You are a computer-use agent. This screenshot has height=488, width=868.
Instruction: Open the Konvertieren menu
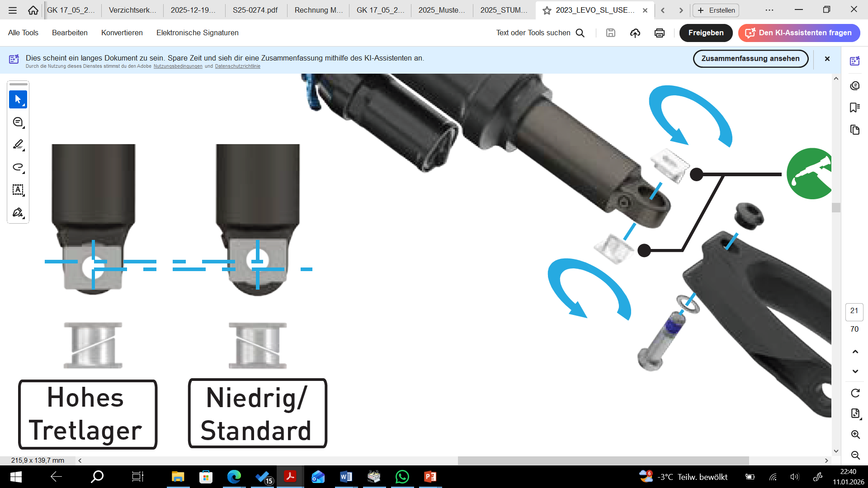[x=122, y=33]
